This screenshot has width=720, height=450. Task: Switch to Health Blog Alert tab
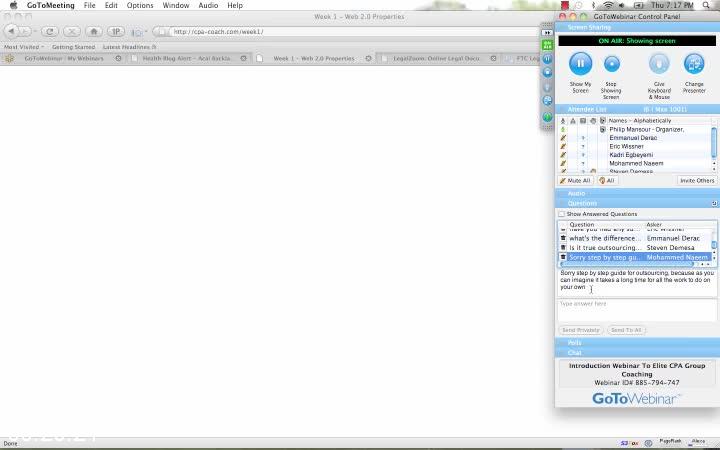pos(186,58)
